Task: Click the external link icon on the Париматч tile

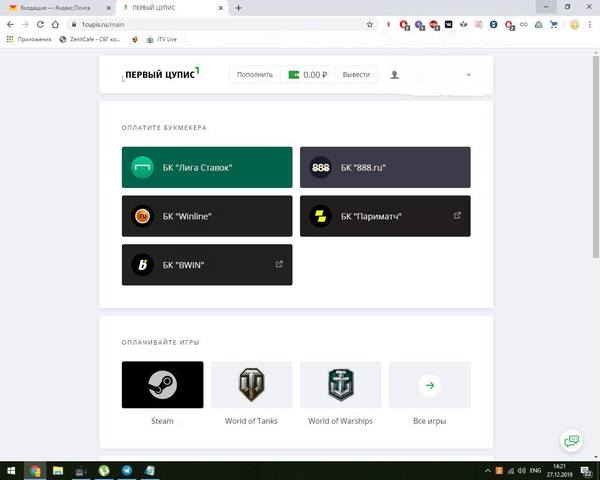Action: (x=457, y=216)
